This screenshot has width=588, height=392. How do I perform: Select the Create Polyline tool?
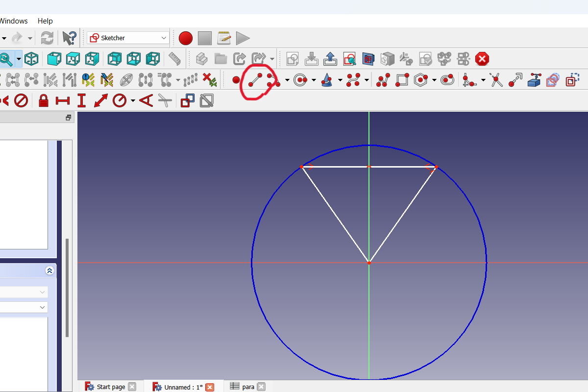[x=383, y=80]
